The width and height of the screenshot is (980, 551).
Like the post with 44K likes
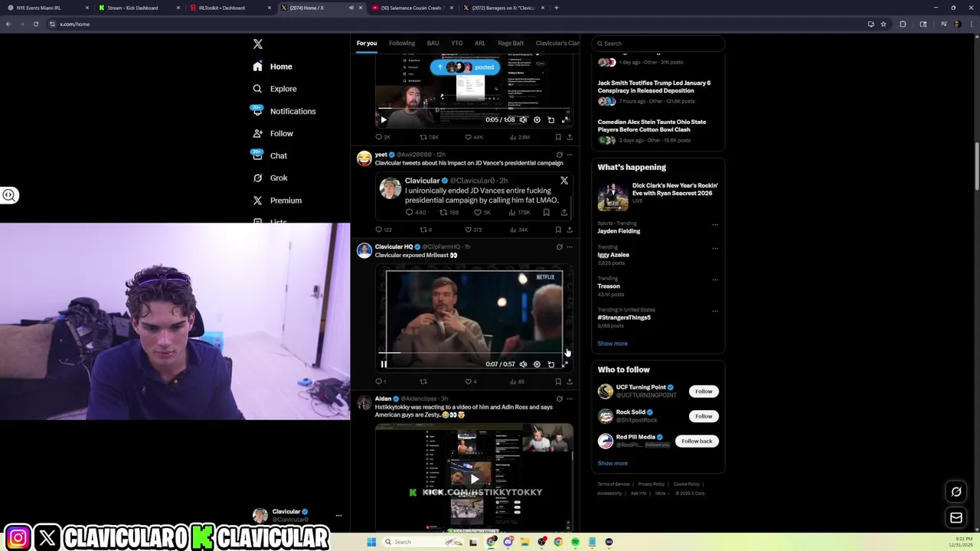[x=474, y=137]
